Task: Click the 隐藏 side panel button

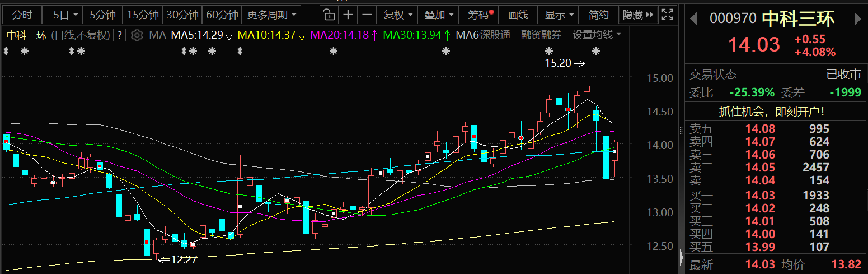Action: coord(638,15)
